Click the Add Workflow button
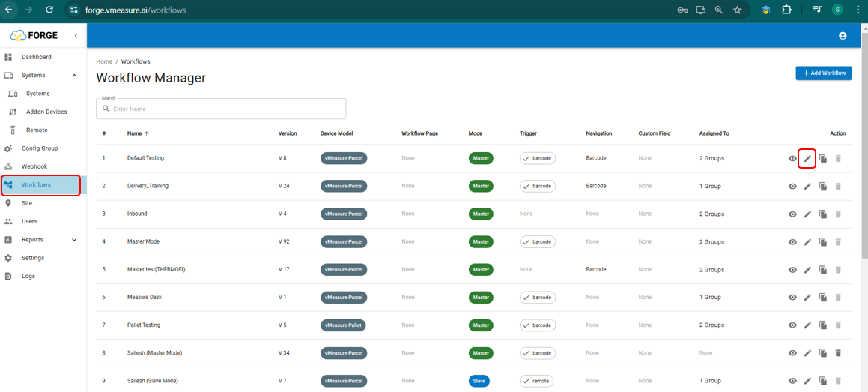868x392 pixels. point(824,73)
